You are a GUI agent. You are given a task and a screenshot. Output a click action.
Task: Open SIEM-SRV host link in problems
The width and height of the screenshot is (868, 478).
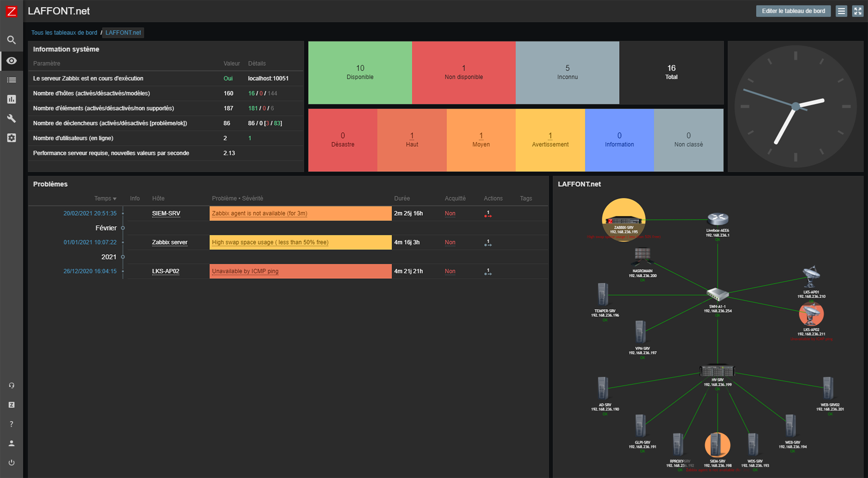166,213
